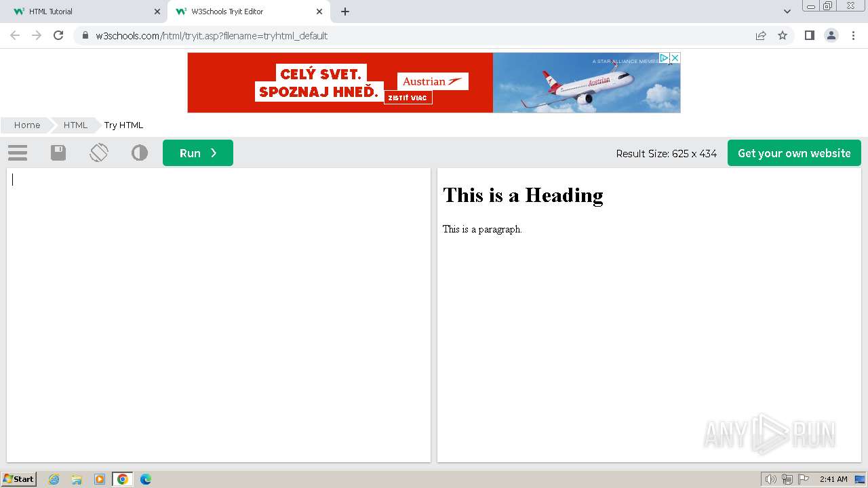Open the browser side panel
This screenshot has height=488, width=868.
pos(810,35)
